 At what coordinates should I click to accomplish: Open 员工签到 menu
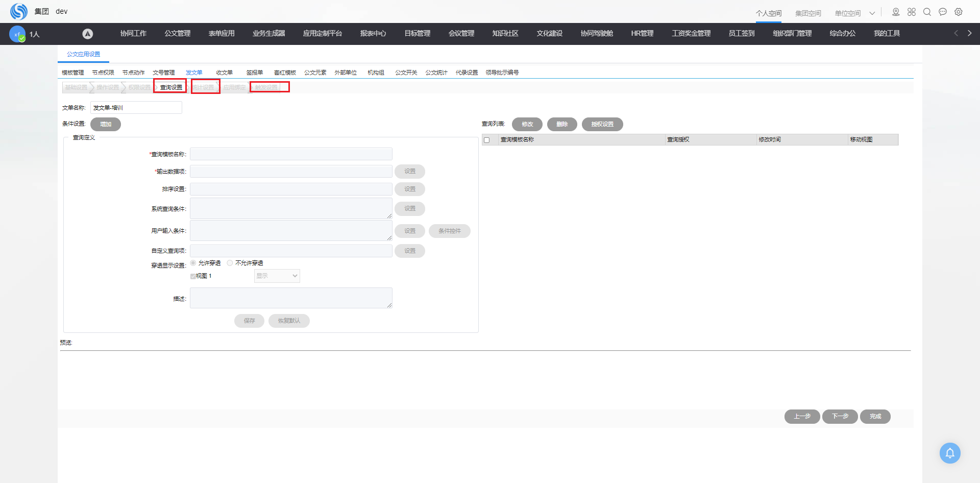pyautogui.click(x=742, y=34)
